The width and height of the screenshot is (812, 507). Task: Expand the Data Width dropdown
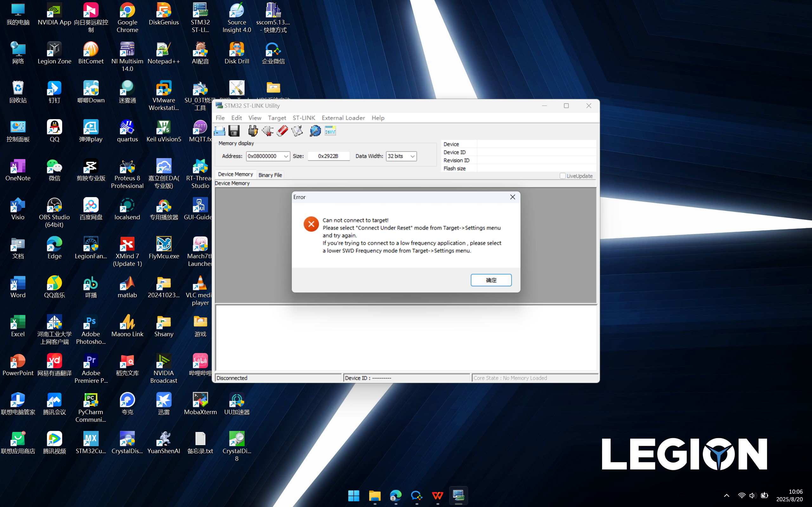(412, 156)
